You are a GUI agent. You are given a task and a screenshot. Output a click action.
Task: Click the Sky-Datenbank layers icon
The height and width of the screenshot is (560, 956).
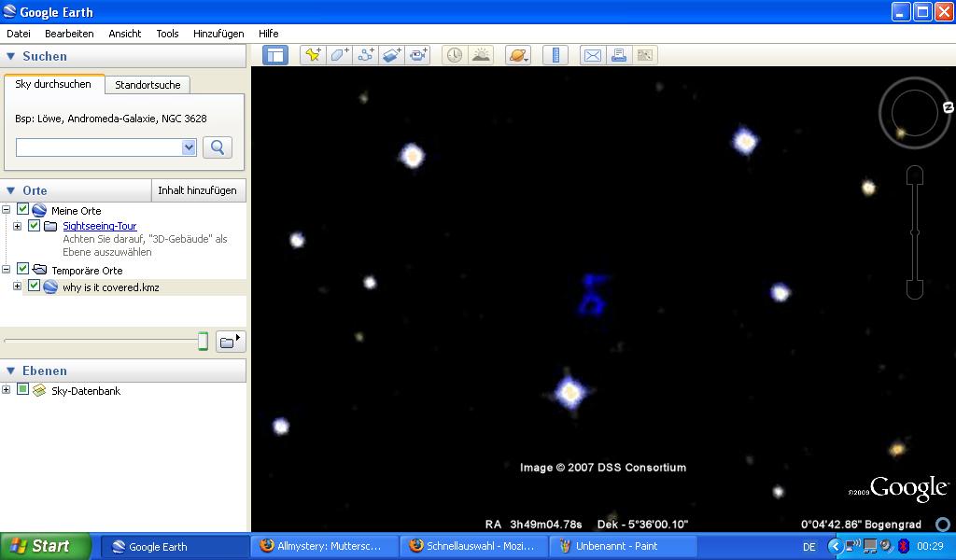click(x=39, y=390)
